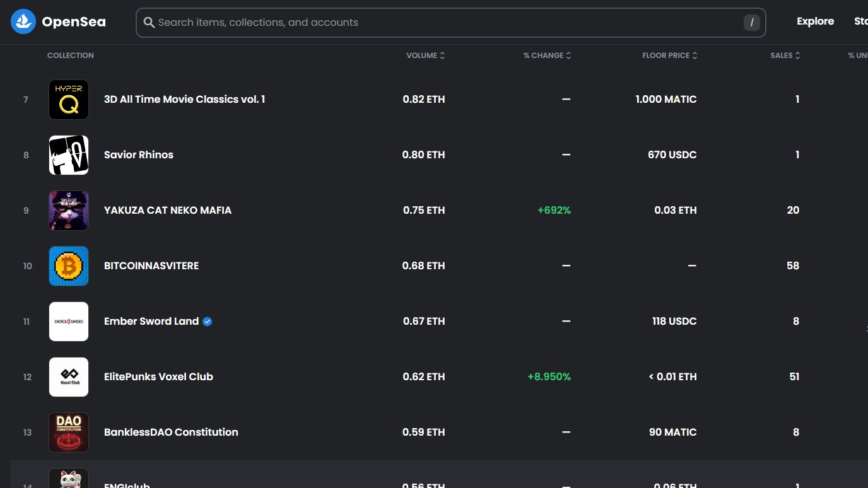Click the +692% change value

point(554,211)
